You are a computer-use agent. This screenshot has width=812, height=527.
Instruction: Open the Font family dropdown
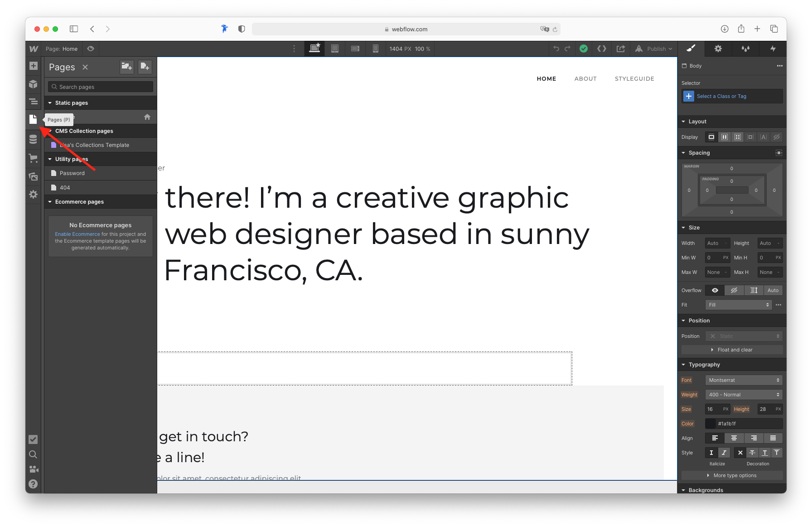[744, 380]
